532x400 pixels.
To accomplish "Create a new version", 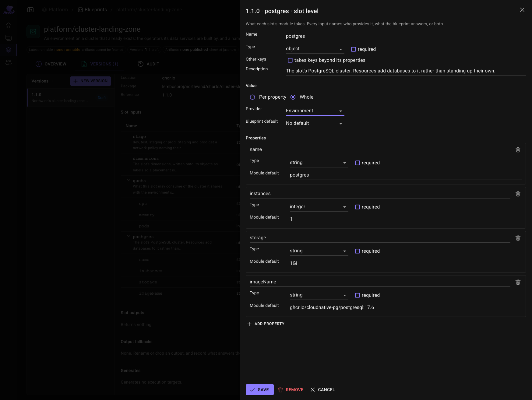I will point(90,81).
